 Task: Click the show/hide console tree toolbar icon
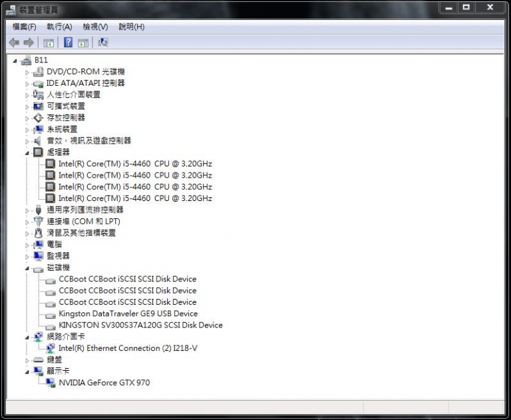pyautogui.click(x=48, y=43)
